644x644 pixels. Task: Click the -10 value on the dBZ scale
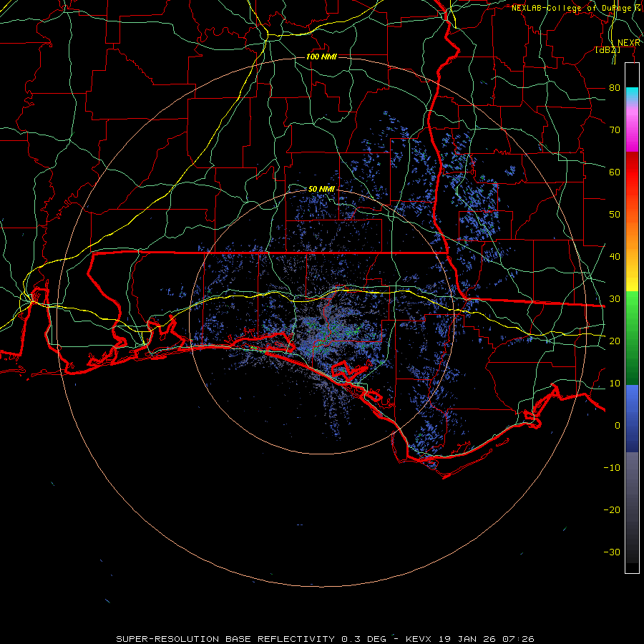pyautogui.click(x=612, y=467)
